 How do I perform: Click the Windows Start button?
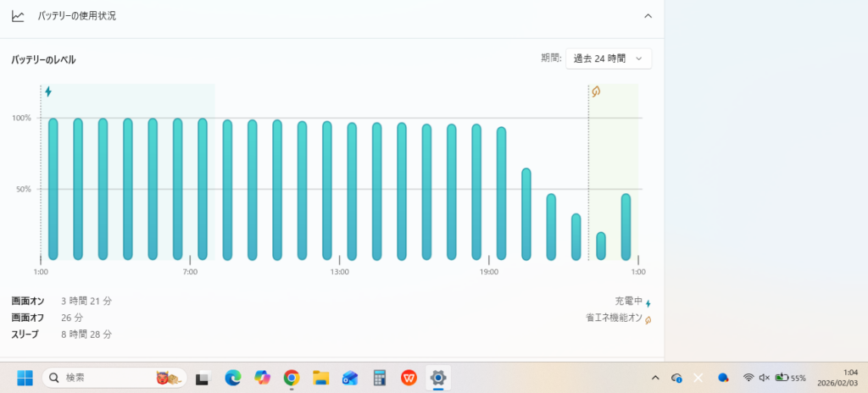coord(23,378)
